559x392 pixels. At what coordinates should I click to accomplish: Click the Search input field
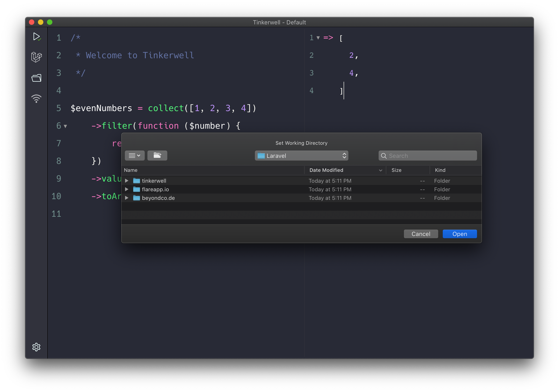coord(427,156)
